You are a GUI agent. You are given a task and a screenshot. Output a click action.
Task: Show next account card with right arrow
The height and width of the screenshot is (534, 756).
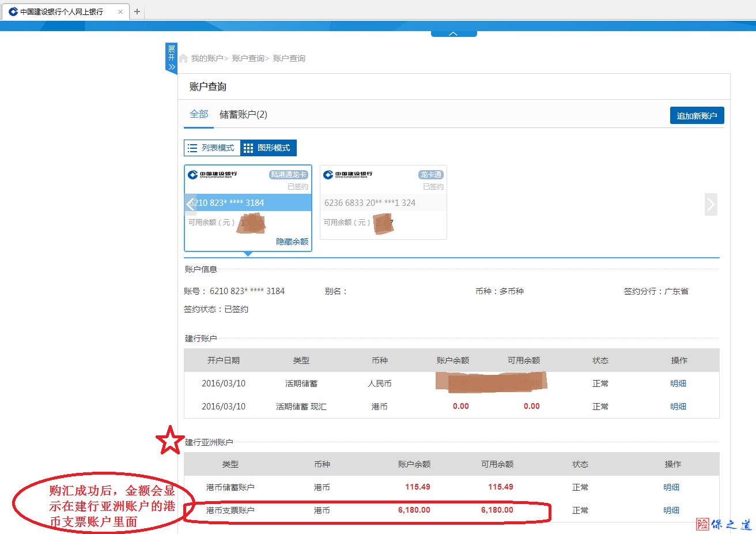click(710, 204)
